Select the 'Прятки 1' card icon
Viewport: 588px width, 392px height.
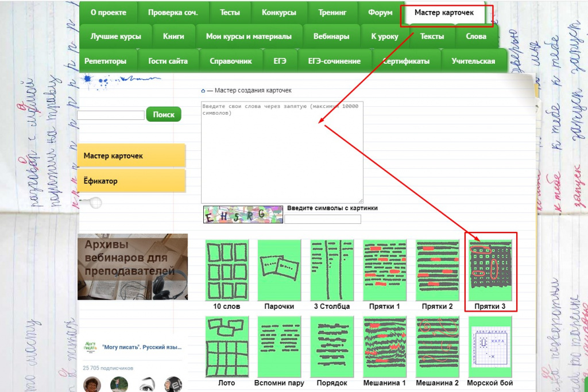coord(385,270)
